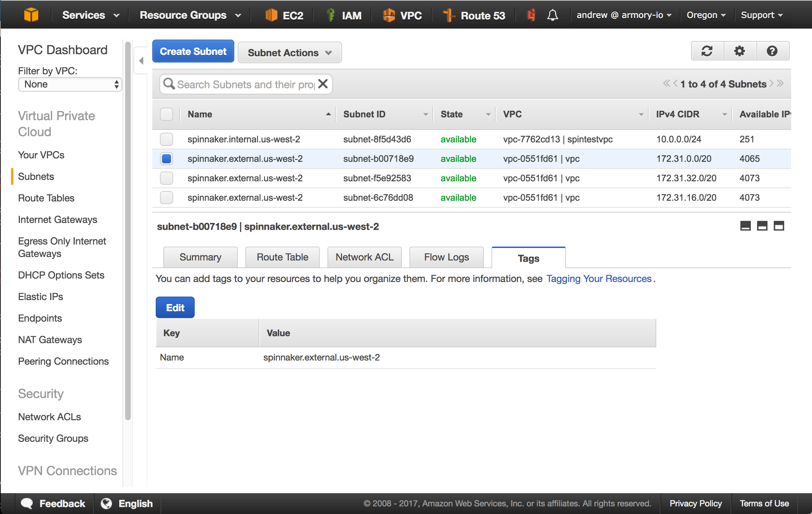Clear the subnet search with X icon
Viewport: 812px width, 514px height.
[323, 84]
